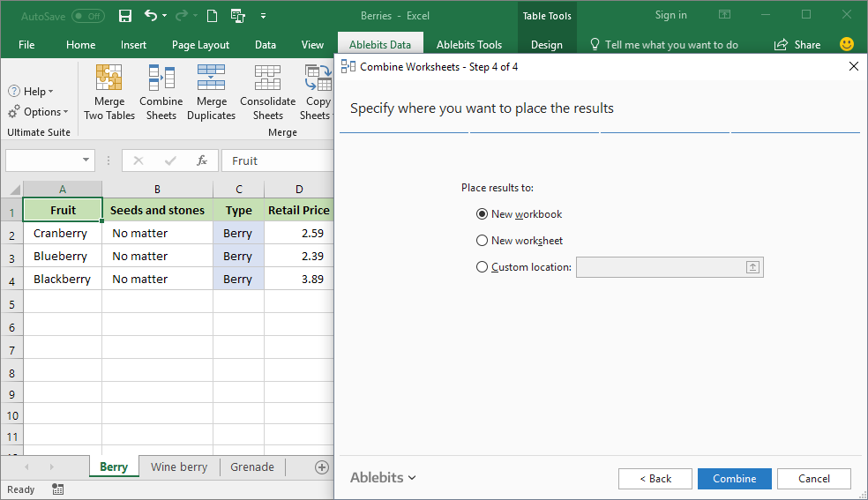Click the Redo arrow icon
The height and width of the screenshot is (500, 868).
[181, 16]
